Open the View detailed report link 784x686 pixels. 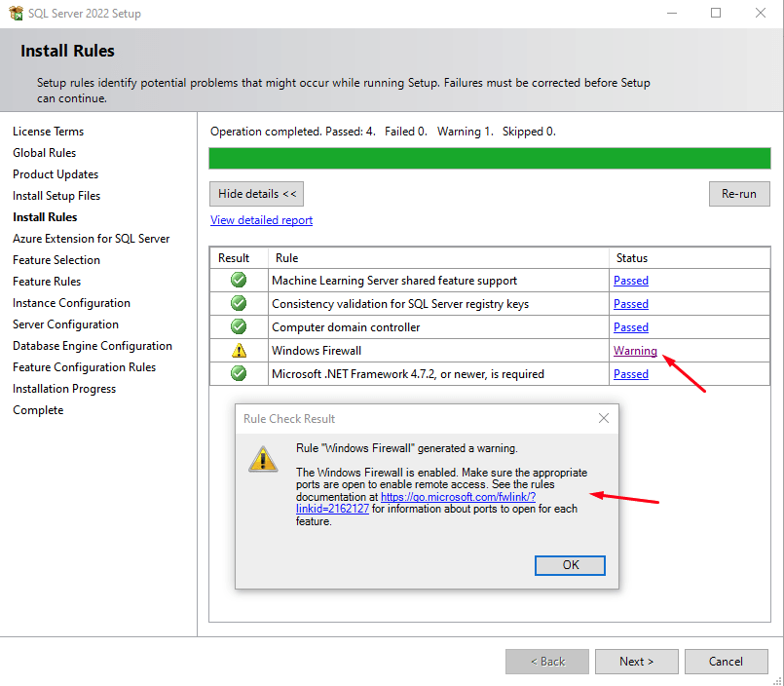click(262, 220)
